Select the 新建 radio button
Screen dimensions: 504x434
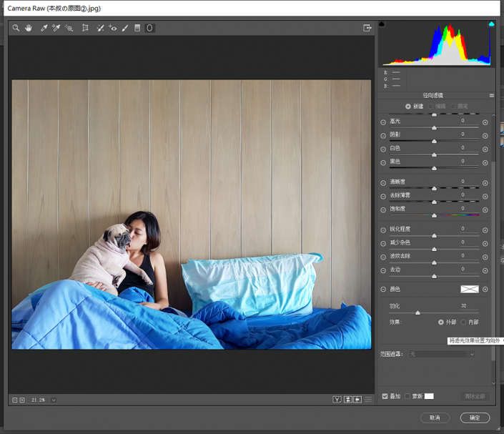pos(408,106)
